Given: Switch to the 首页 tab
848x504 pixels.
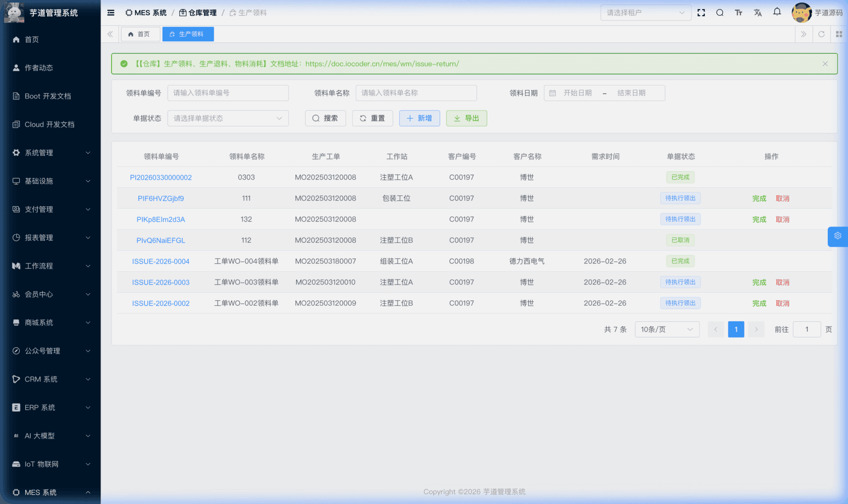Looking at the screenshot, I should click(140, 34).
